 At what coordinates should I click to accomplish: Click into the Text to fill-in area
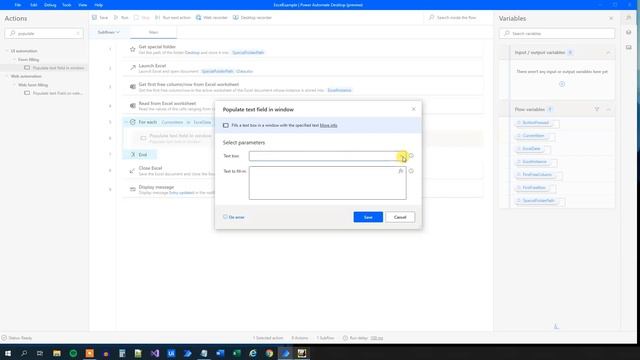pos(327,183)
